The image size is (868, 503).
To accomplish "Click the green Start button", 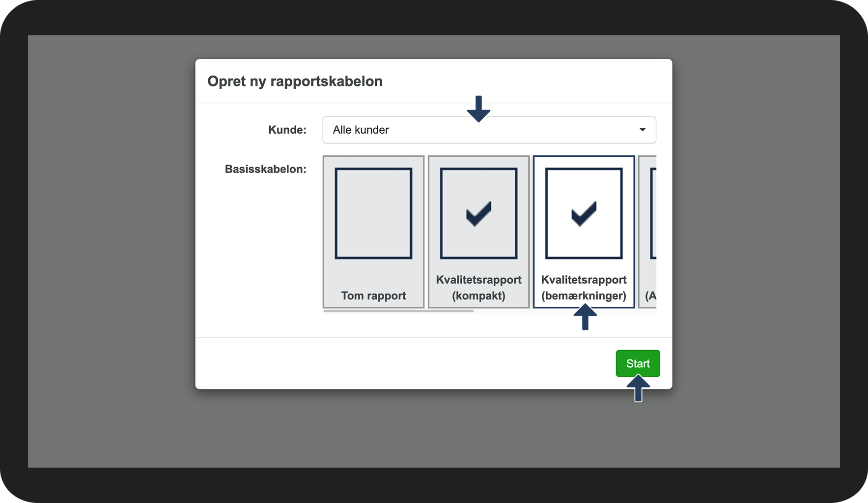I will pyautogui.click(x=638, y=363).
